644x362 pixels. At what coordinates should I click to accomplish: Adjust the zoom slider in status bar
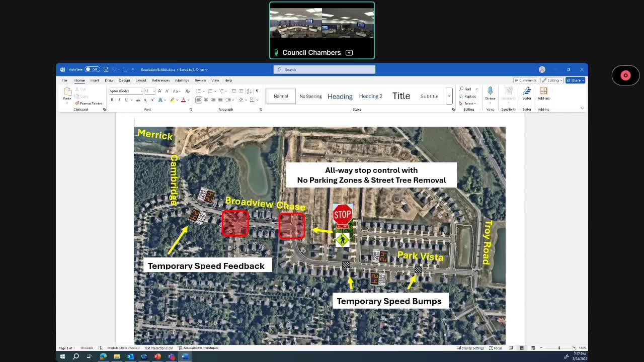click(558, 348)
